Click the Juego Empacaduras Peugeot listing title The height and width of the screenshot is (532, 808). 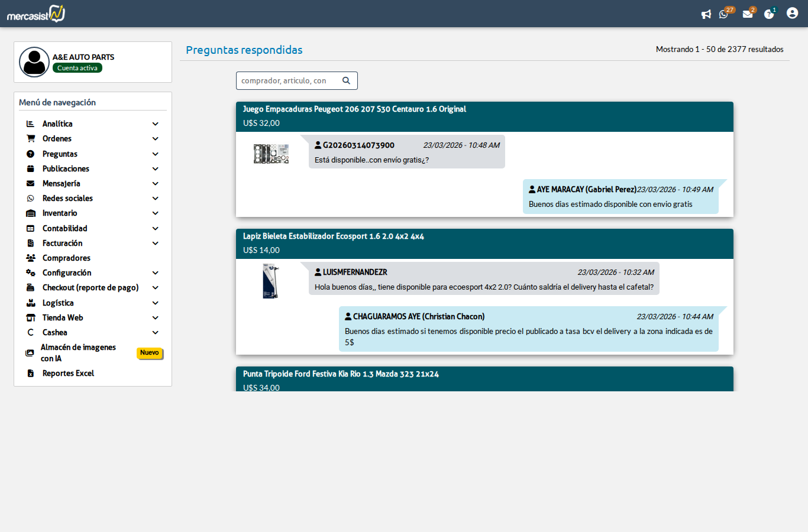pyautogui.click(x=354, y=109)
